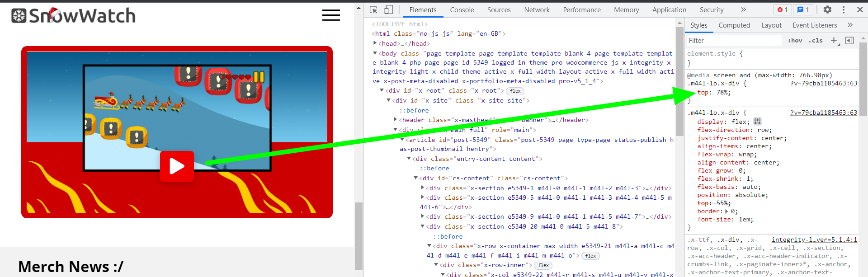Toggle the :hov element state pane
Screen dimensions: 868x277
[x=795, y=41]
